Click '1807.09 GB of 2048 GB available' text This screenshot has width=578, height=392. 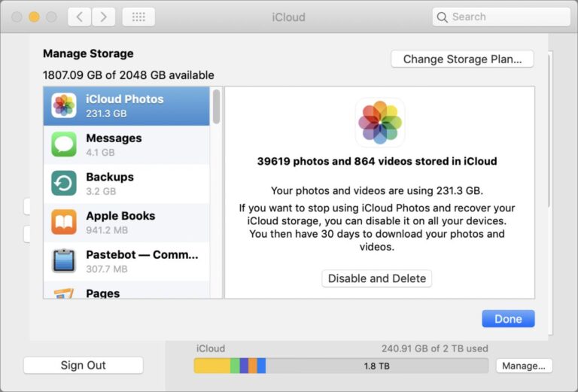click(128, 75)
